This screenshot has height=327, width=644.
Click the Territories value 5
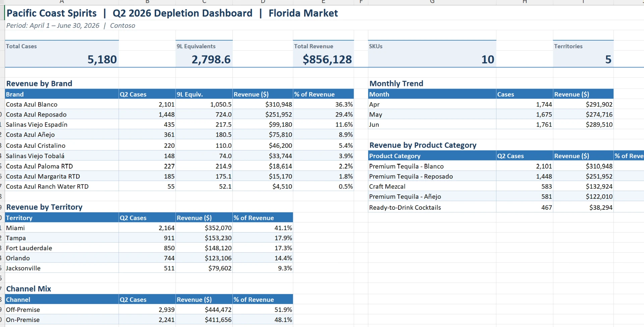pos(583,59)
